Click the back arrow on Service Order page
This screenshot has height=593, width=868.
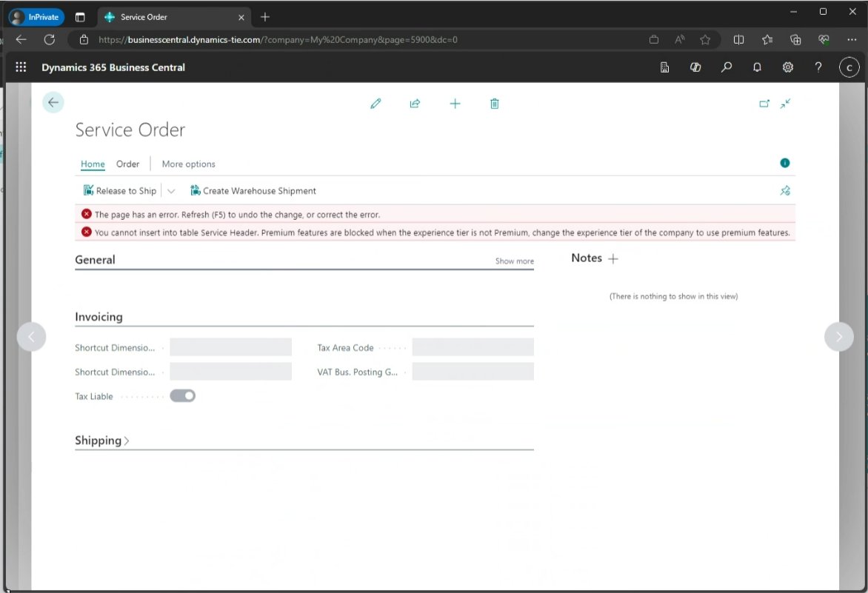(x=53, y=102)
